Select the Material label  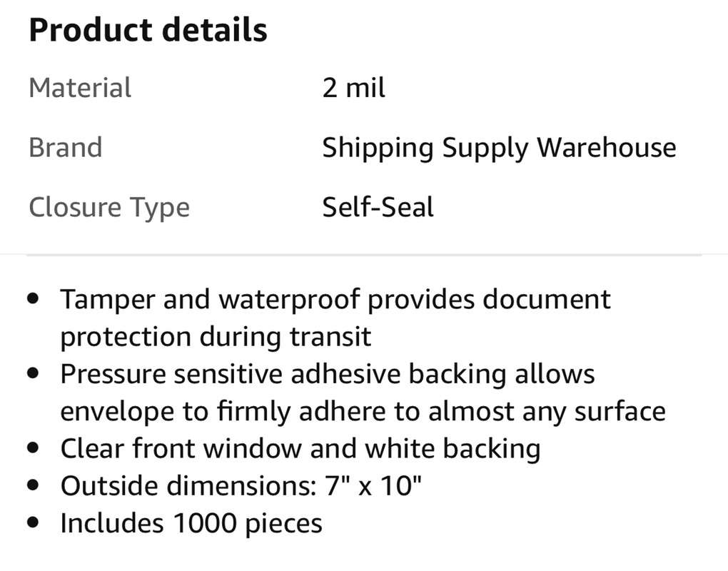[80, 88]
